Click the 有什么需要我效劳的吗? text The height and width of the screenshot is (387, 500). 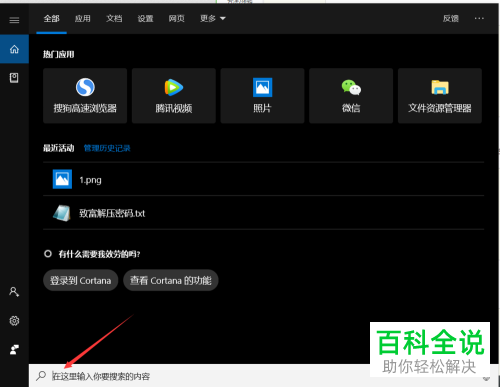pyautogui.click(x=99, y=254)
